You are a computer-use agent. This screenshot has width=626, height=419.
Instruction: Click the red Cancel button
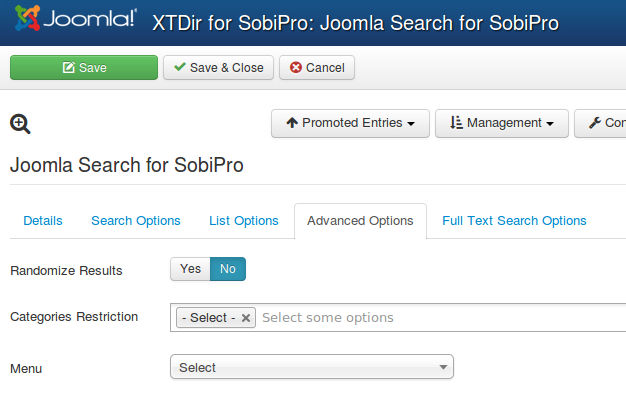click(x=317, y=67)
